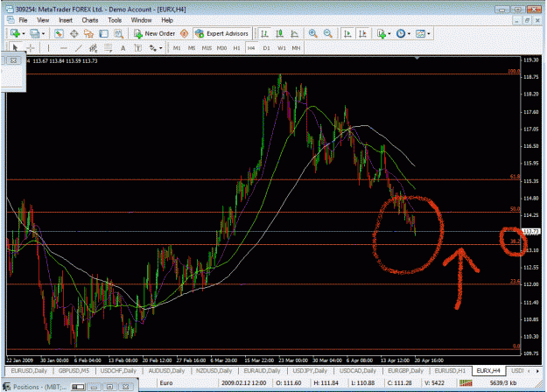Select the Horizontal Line tool
547x392 pixels.
64,48
